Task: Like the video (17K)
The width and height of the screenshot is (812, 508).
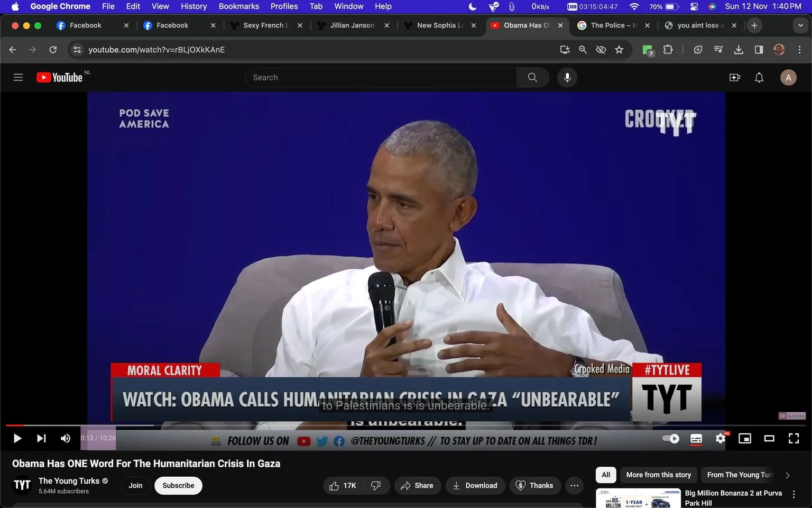Action: coord(343,485)
